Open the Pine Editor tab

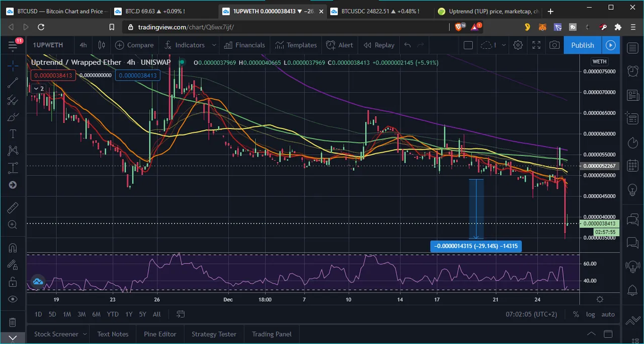pos(159,334)
